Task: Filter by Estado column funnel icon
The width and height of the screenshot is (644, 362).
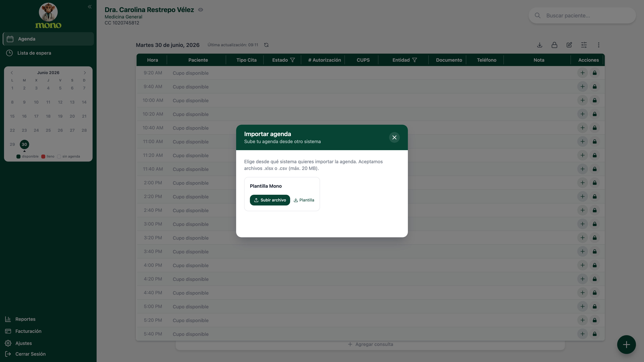Action: pyautogui.click(x=292, y=60)
